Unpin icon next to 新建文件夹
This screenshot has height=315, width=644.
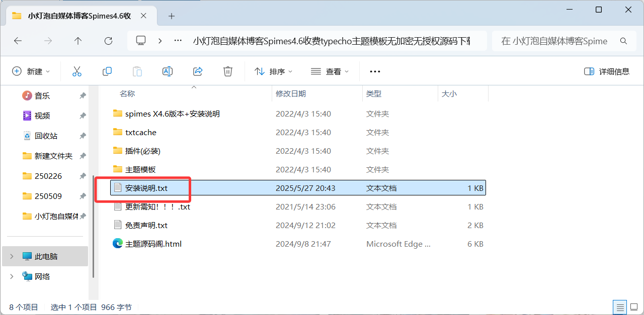coord(83,156)
